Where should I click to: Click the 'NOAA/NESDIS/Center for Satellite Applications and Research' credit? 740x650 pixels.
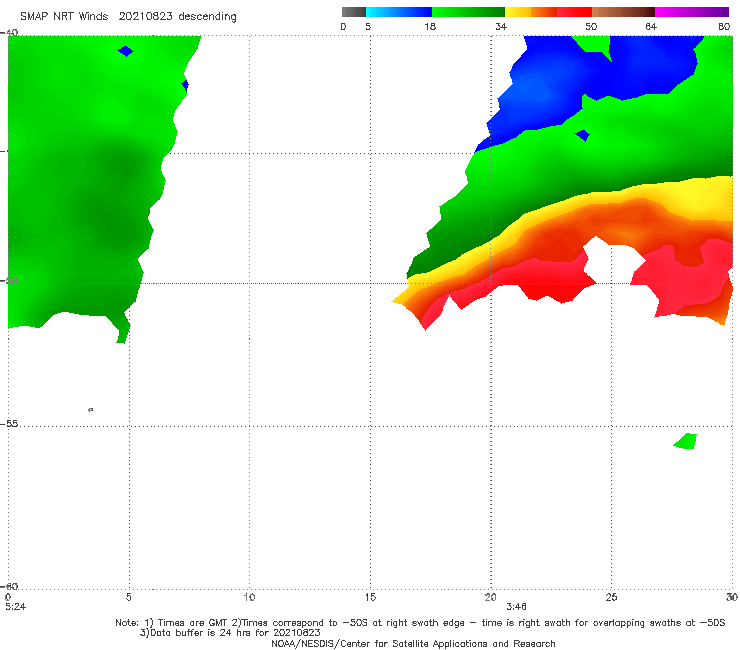pos(413,643)
